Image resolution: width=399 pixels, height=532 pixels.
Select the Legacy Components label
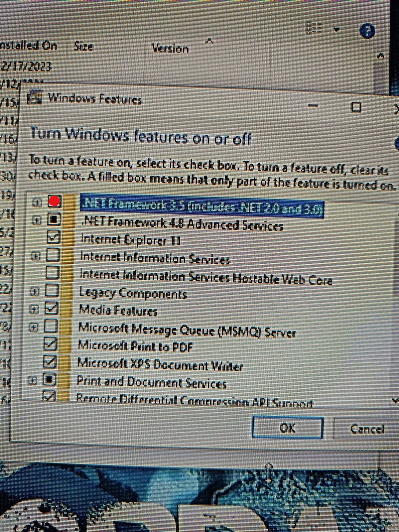pyautogui.click(x=133, y=293)
